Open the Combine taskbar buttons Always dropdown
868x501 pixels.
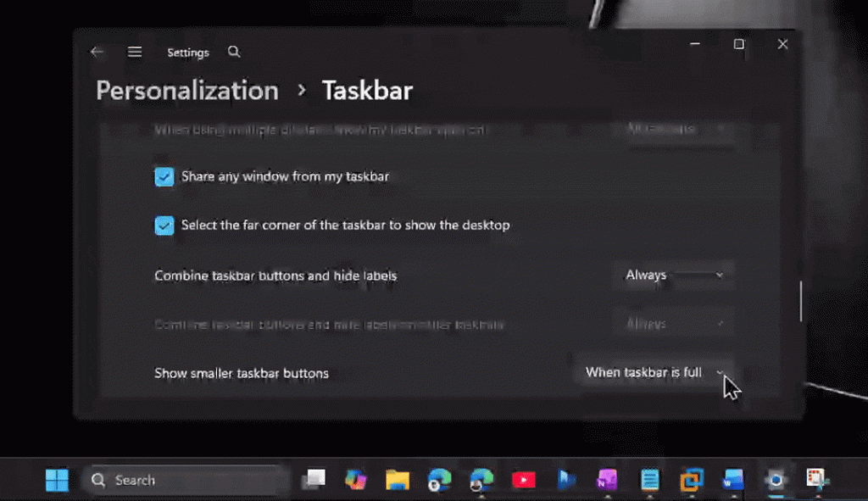[x=674, y=276]
